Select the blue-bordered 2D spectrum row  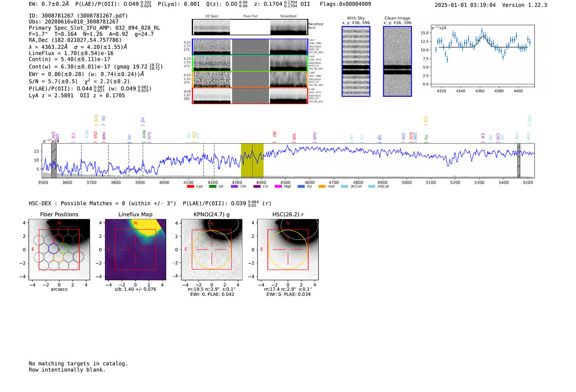(x=250, y=47)
